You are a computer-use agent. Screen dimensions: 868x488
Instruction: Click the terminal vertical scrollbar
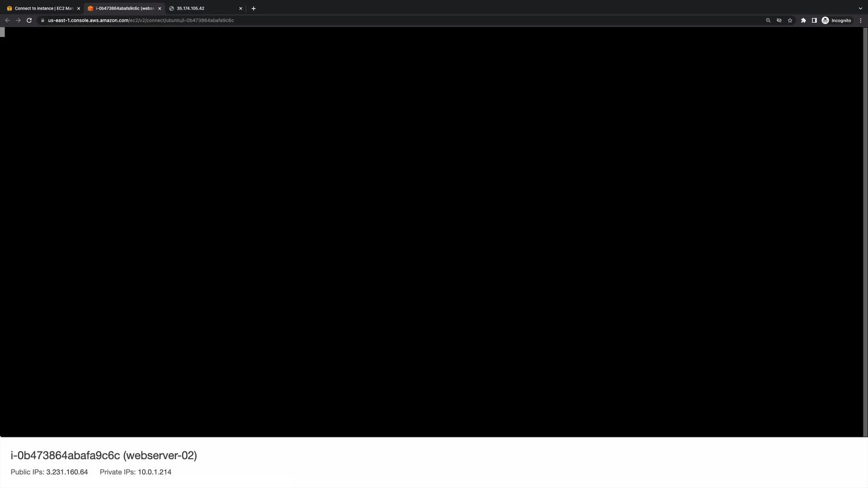[865, 226]
